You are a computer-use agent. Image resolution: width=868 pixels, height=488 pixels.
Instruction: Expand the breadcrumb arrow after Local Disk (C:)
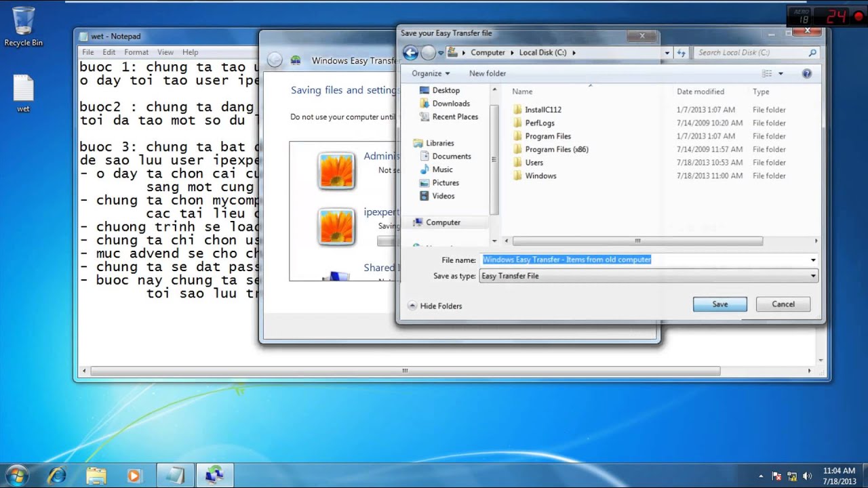coord(574,53)
